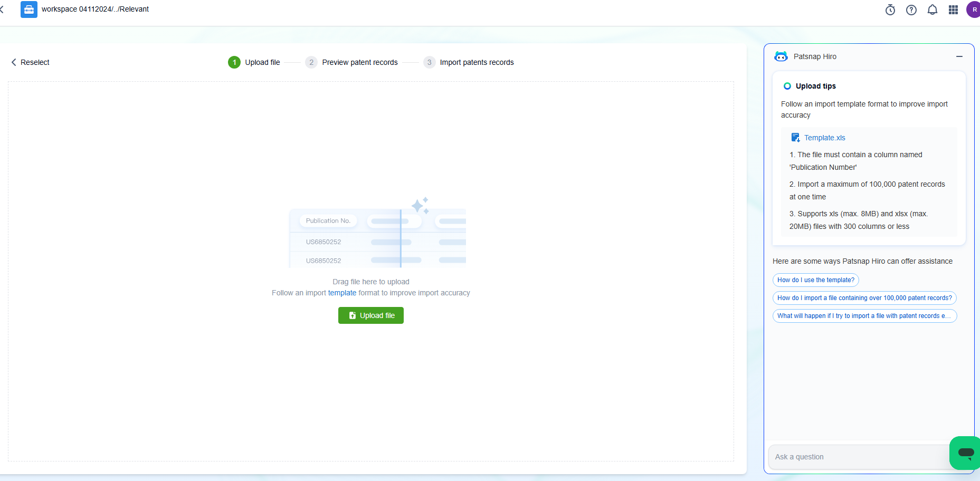Open the import template link
Screen dimensions: 980x481
342,293
